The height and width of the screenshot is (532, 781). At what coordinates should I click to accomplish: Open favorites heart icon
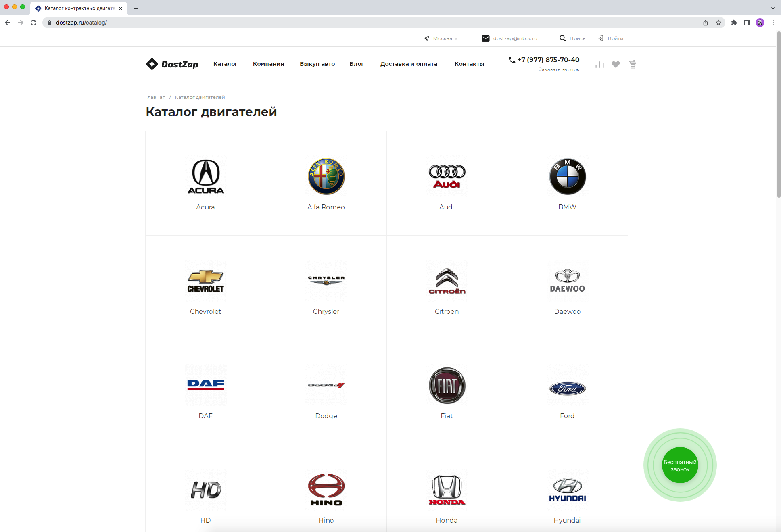(616, 64)
